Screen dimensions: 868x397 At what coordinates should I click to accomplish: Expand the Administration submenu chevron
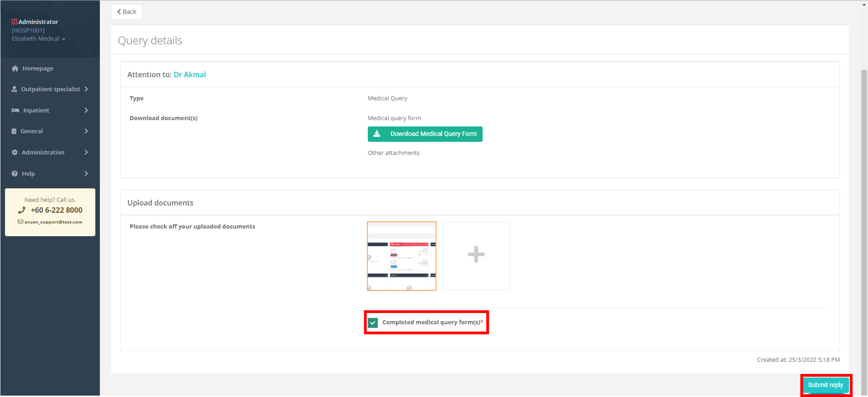[86, 153]
